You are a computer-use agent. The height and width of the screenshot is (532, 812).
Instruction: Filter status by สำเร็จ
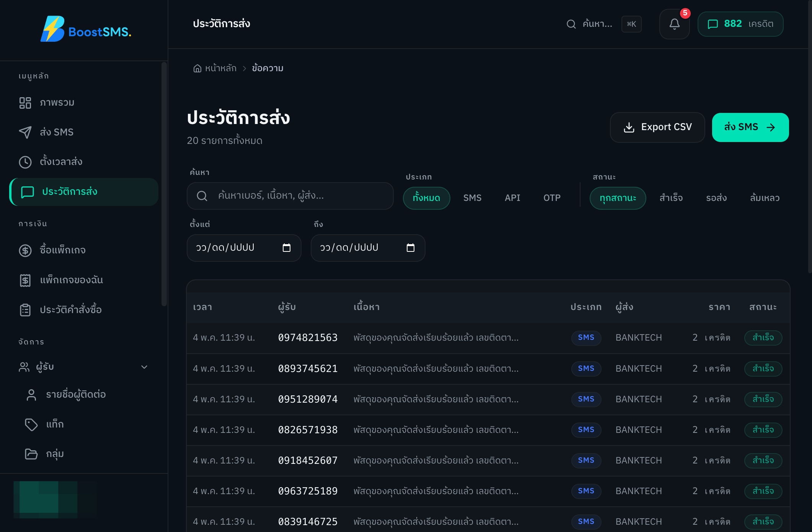click(671, 198)
